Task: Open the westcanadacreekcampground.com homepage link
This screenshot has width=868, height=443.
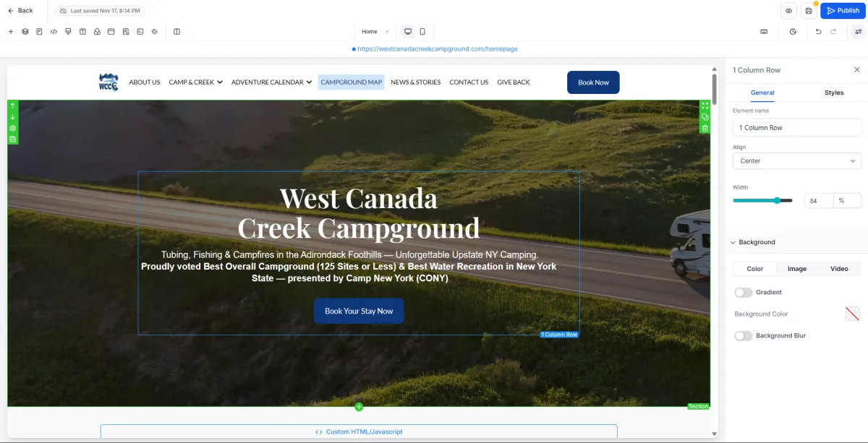Action: [x=437, y=49]
